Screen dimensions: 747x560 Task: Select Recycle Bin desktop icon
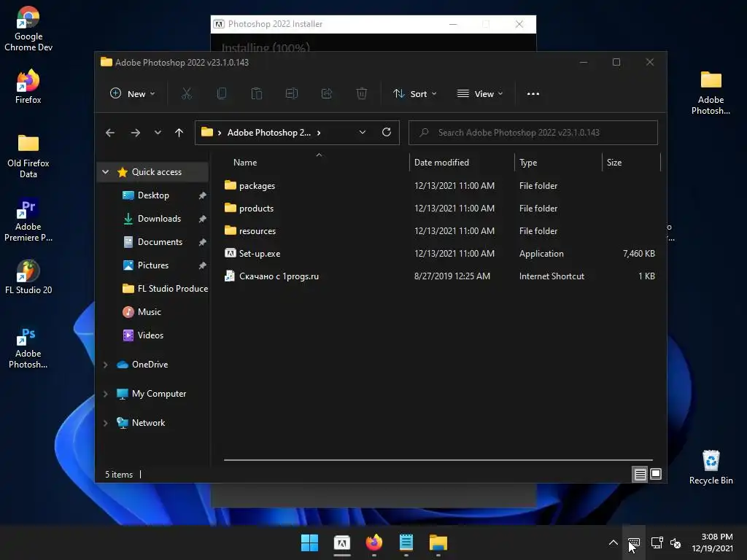pyautogui.click(x=711, y=467)
